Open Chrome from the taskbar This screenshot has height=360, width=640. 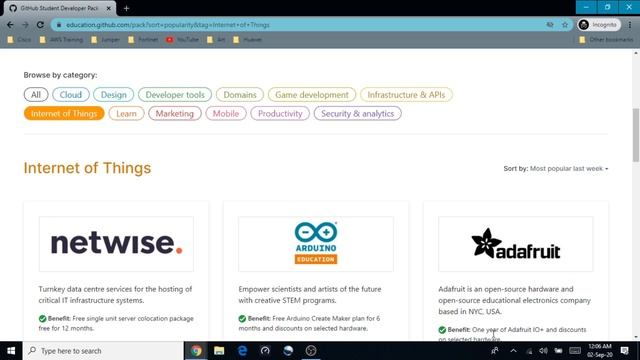click(x=196, y=351)
